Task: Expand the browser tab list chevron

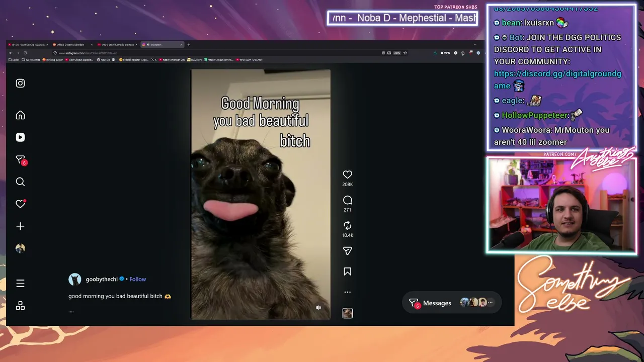Action: (475, 45)
